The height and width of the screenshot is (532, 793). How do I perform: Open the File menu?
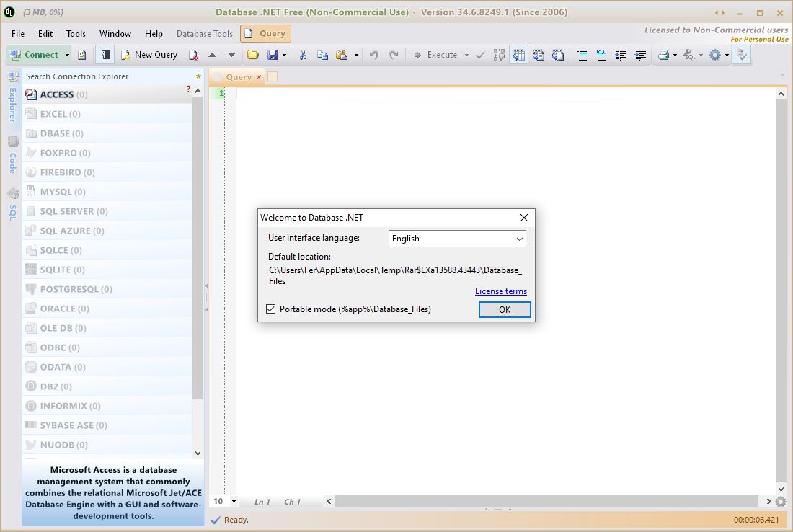[18, 33]
